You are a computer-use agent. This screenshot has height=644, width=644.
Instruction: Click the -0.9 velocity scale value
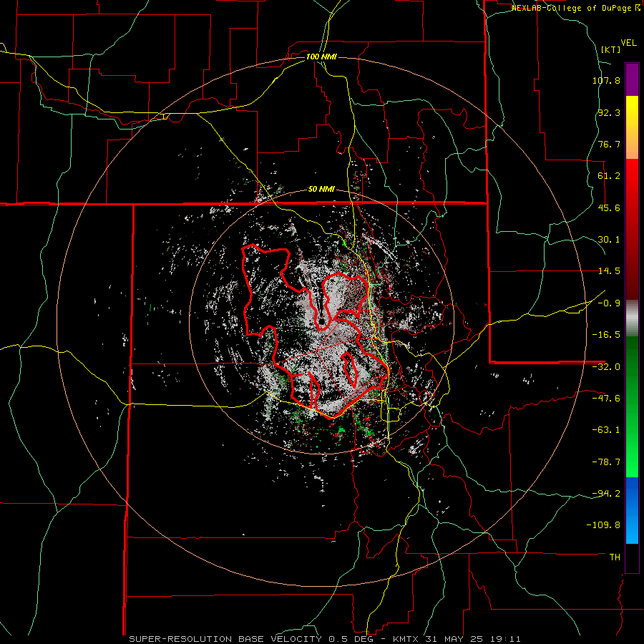[609, 303]
